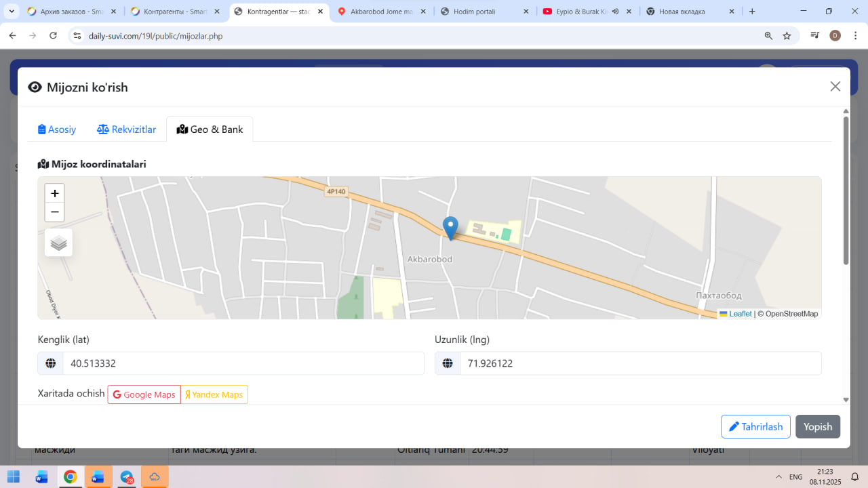Bookmark this page with the star
This screenshot has height=488, width=868.
[x=787, y=36]
